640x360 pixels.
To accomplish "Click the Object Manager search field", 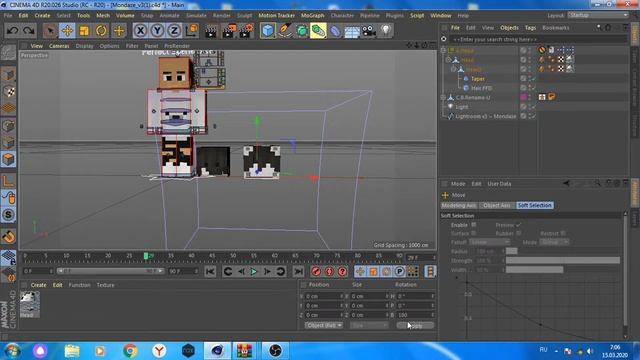I will (x=539, y=39).
